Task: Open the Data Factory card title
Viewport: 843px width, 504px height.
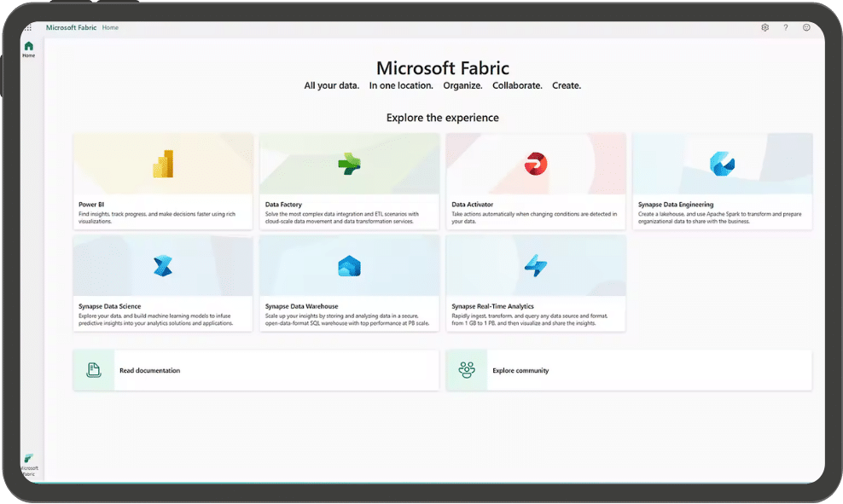Action: 283,205
